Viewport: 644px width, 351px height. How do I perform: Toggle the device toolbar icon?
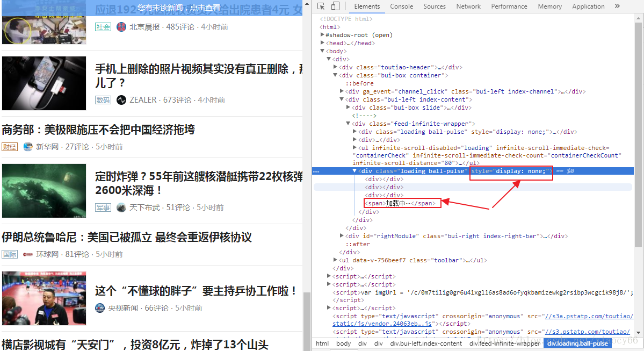click(x=335, y=6)
